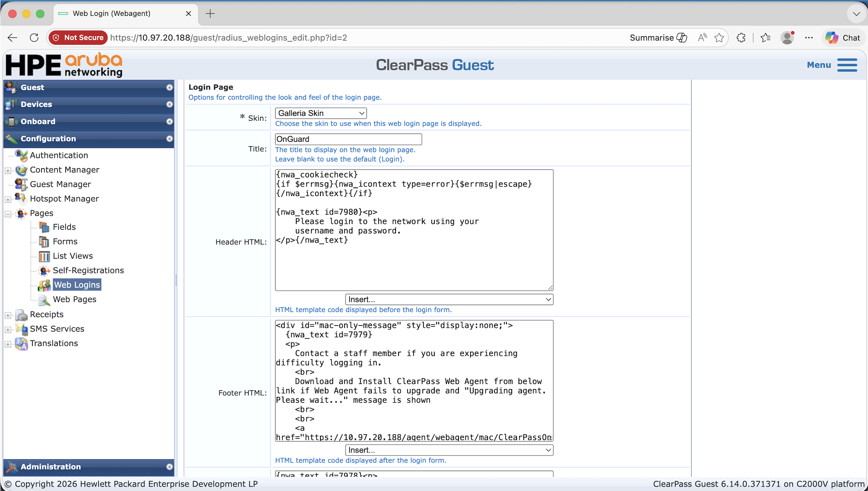868x491 pixels.
Task: Expand the Hotspot Manager tree node
Action: point(8,199)
